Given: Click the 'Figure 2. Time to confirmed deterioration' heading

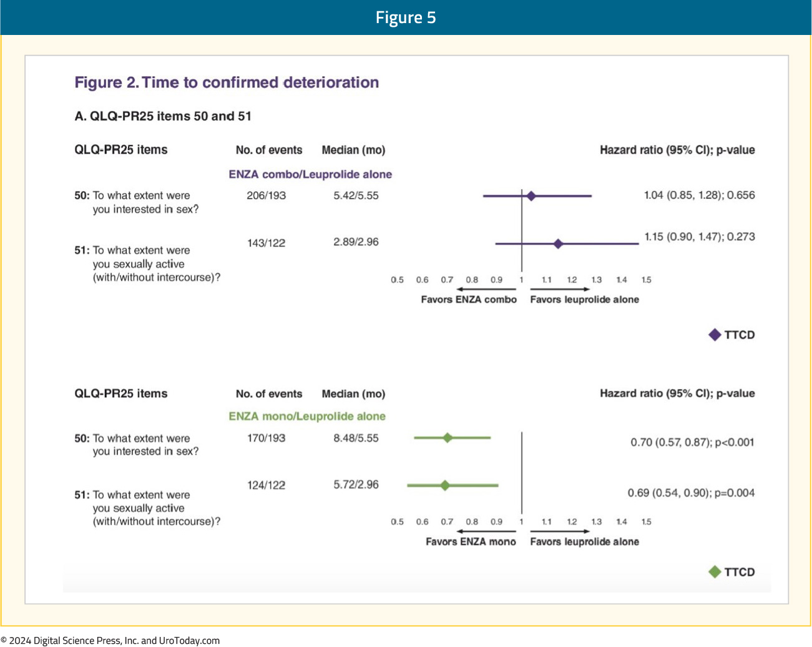Looking at the screenshot, I should [x=227, y=82].
